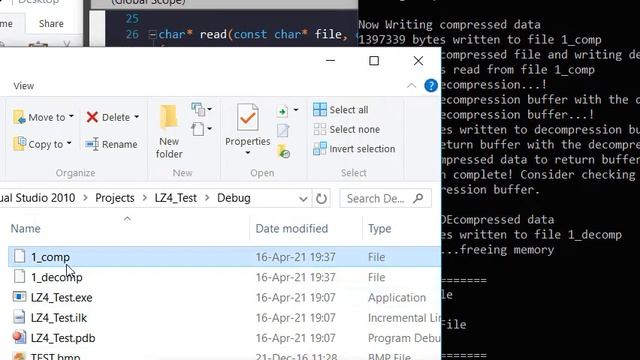This screenshot has height=360, width=640.
Task: Open the Copy to dropdown arrow
Action: pos(69,143)
